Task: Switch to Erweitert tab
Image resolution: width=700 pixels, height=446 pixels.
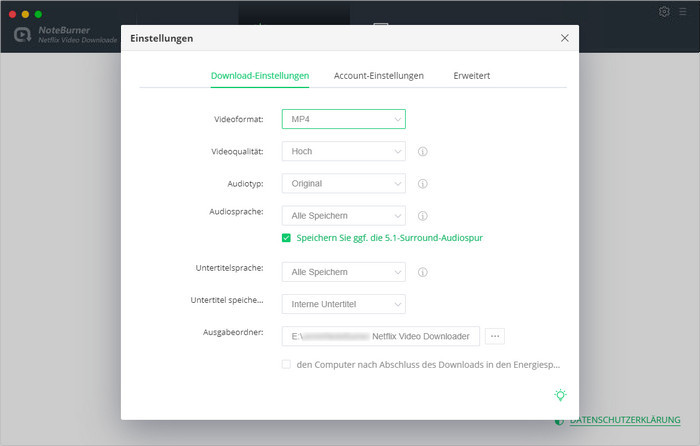Action: click(471, 76)
